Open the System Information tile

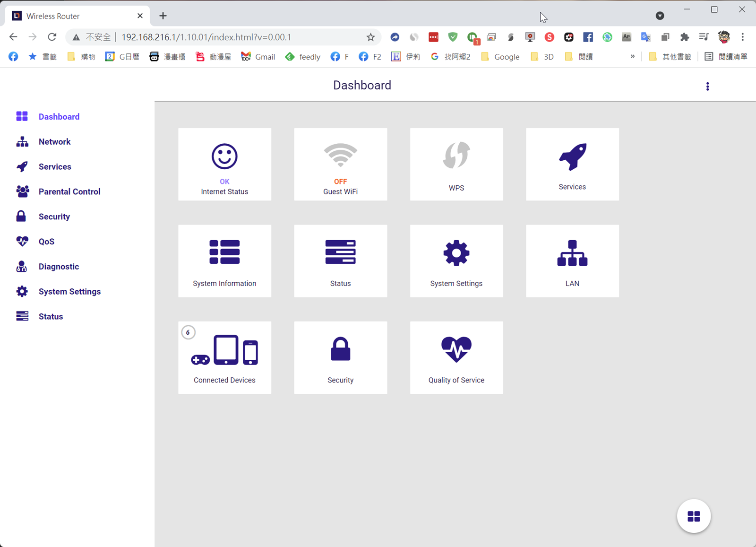click(224, 261)
